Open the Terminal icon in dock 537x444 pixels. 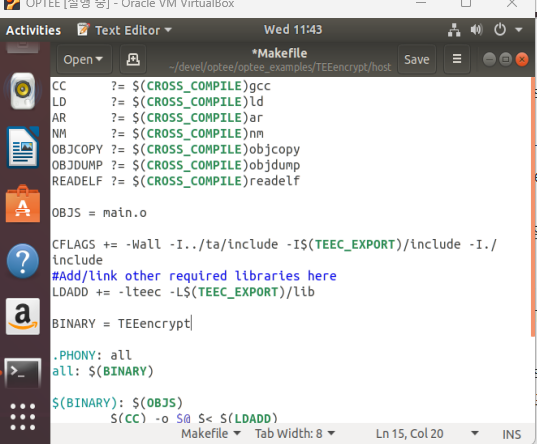tap(23, 373)
